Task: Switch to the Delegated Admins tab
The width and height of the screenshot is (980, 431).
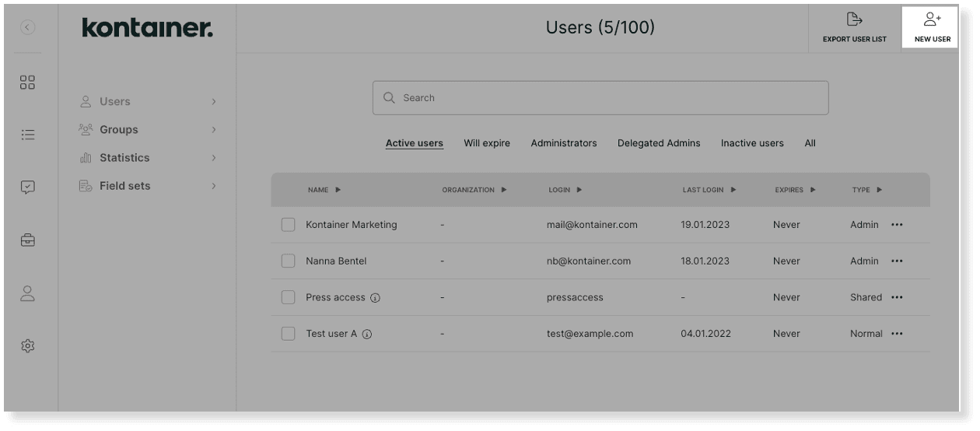Action: click(x=659, y=143)
